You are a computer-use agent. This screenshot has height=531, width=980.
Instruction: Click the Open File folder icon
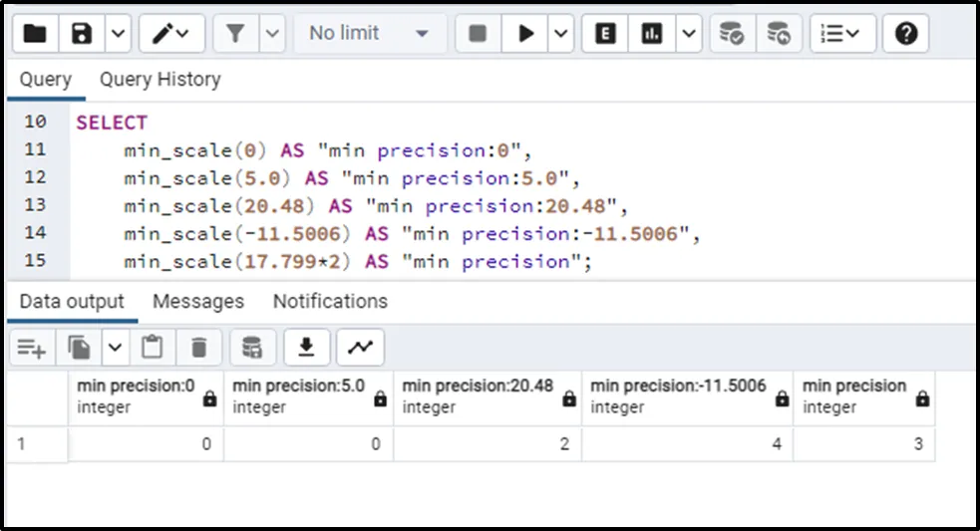pos(35,34)
